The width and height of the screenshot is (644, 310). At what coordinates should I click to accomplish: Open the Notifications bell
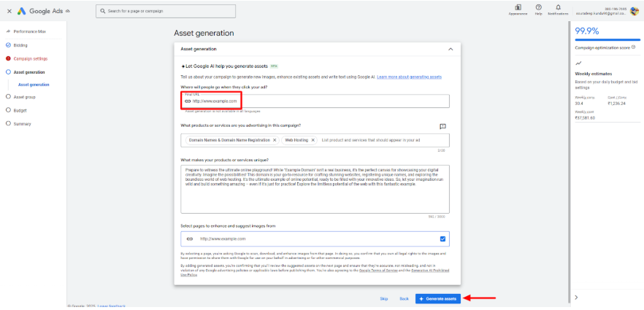coord(558,7)
